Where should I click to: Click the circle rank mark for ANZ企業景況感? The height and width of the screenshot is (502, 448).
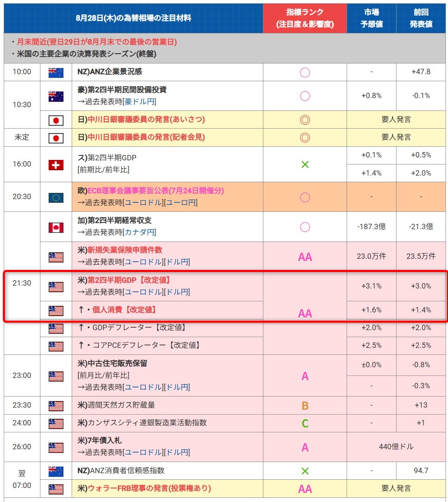[305, 73]
